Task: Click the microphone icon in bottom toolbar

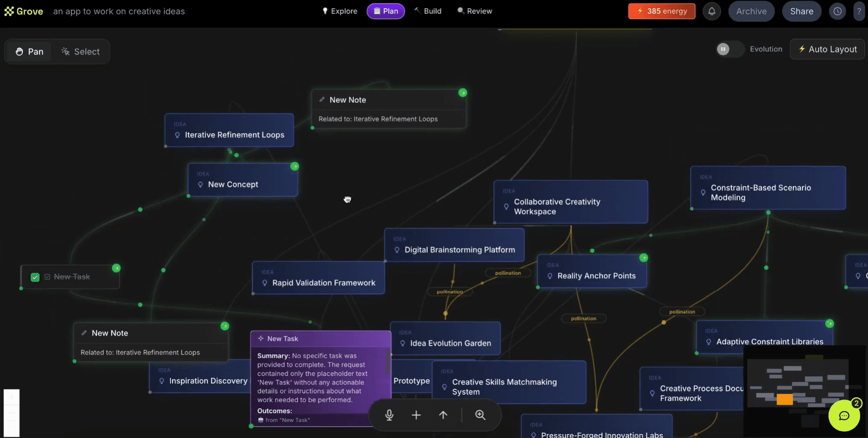Action: pyautogui.click(x=389, y=415)
